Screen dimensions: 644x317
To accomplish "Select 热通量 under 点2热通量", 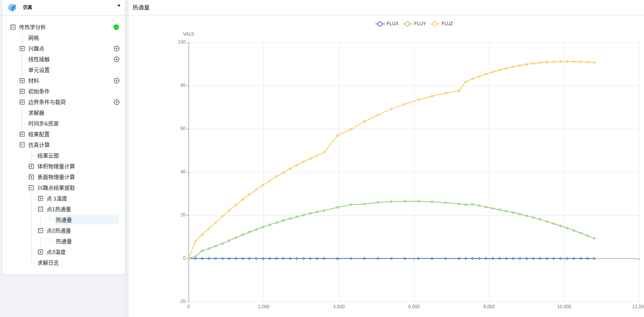I will (64, 241).
